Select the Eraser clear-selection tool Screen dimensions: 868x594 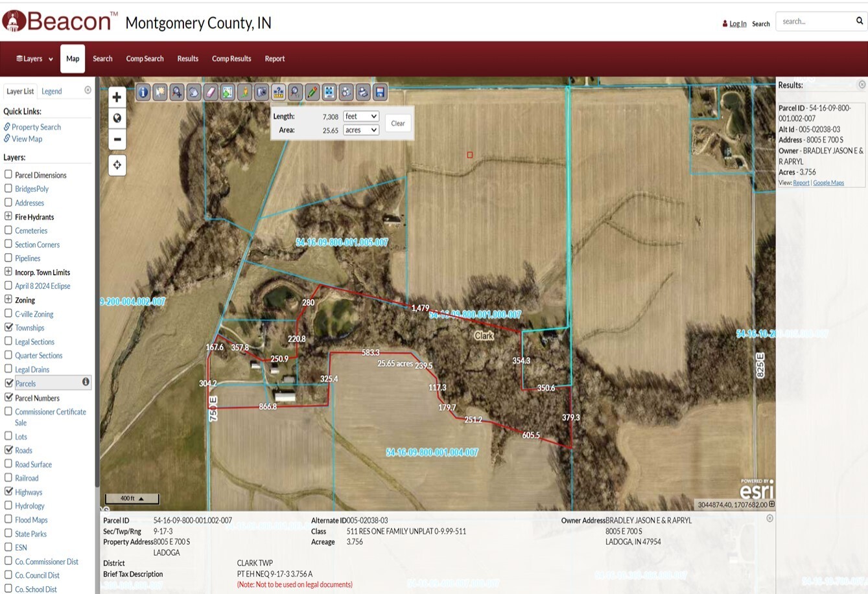[x=211, y=93]
